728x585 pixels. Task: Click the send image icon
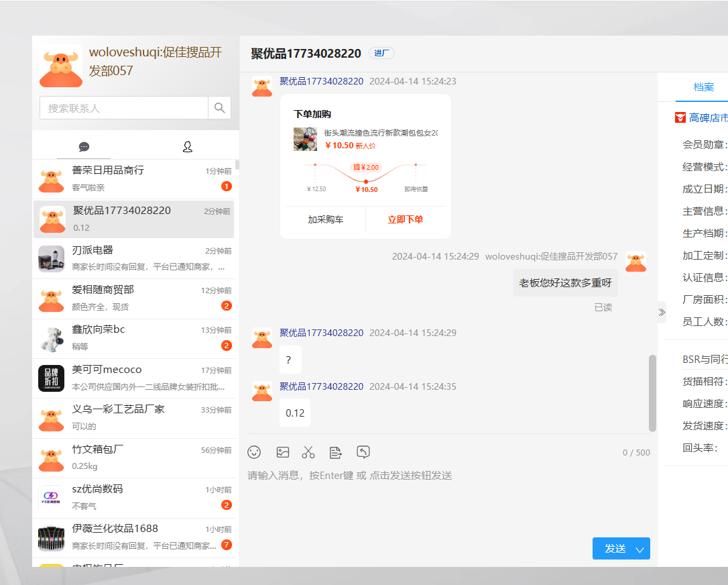[x=283, y=452]
